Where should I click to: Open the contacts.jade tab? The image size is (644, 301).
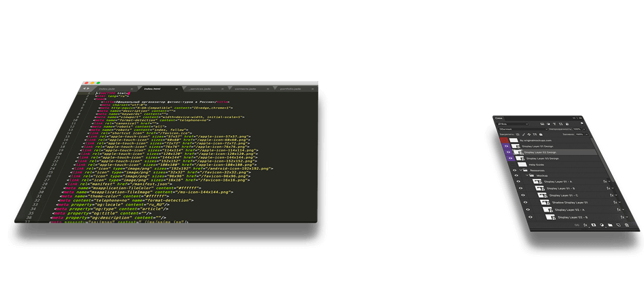point(245,89)
